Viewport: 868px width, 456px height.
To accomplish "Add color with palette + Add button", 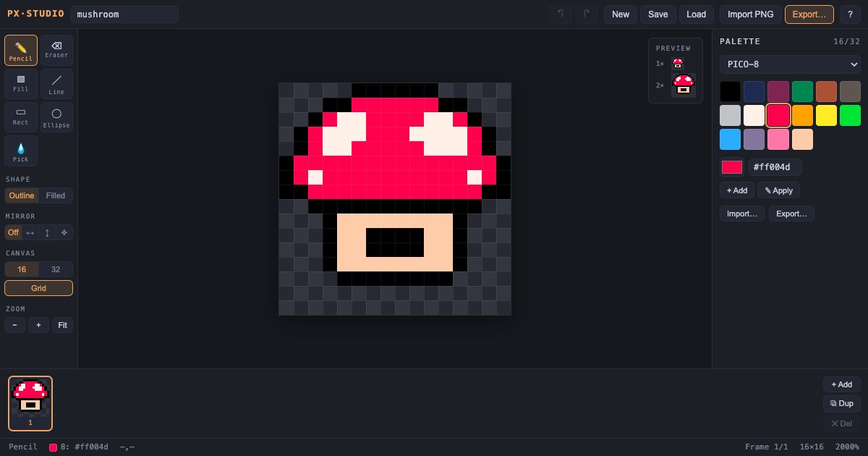I will click(736, 190).
